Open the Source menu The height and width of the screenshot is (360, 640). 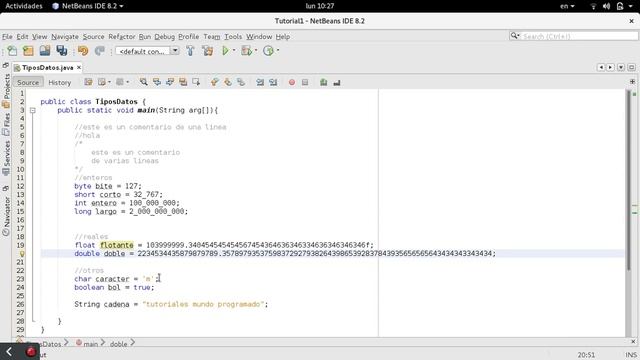(x=93, y=37)
